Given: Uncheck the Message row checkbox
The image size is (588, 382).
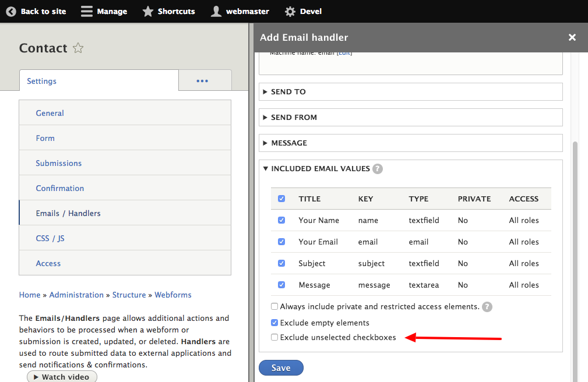Looking at the screenshot, I should [x=281, y=285].
